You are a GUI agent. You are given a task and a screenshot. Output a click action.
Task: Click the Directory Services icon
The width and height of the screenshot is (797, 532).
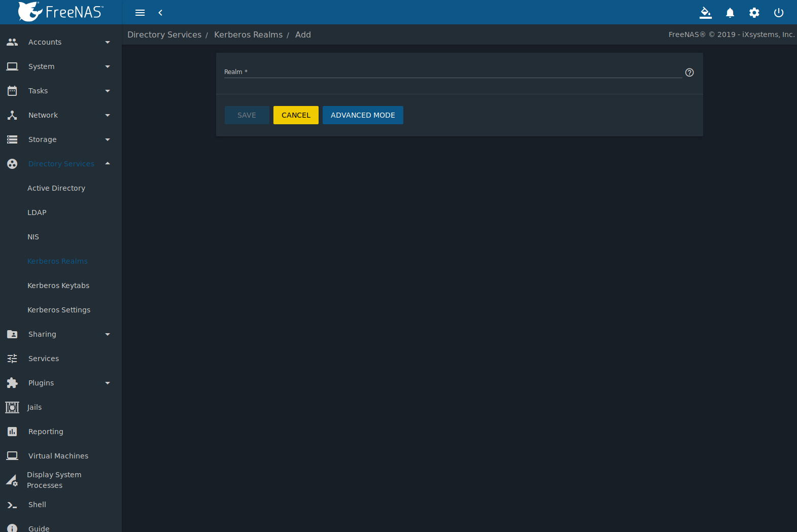click(12, 164)
